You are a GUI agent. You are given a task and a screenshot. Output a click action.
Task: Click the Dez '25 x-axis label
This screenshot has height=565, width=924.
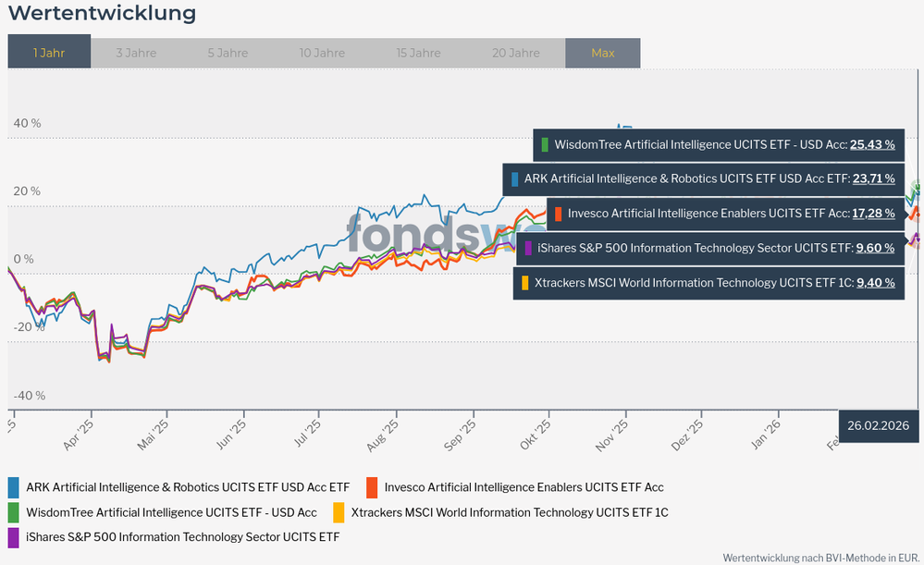687,435
